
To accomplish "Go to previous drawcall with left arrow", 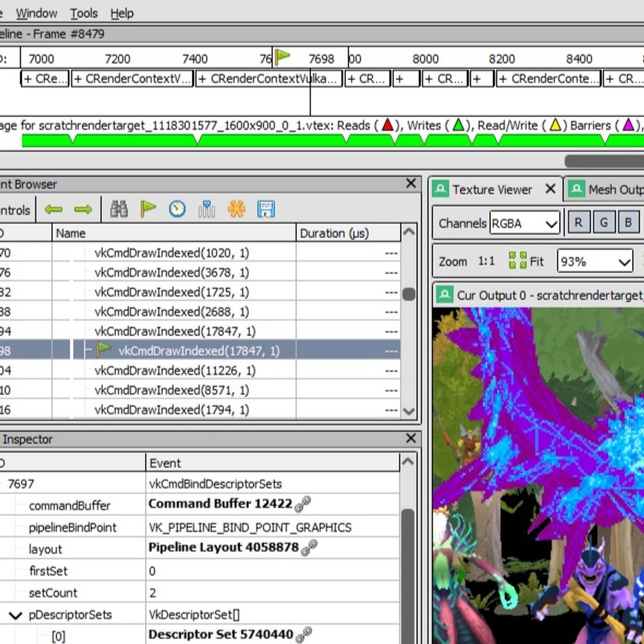I will [54, 209].
